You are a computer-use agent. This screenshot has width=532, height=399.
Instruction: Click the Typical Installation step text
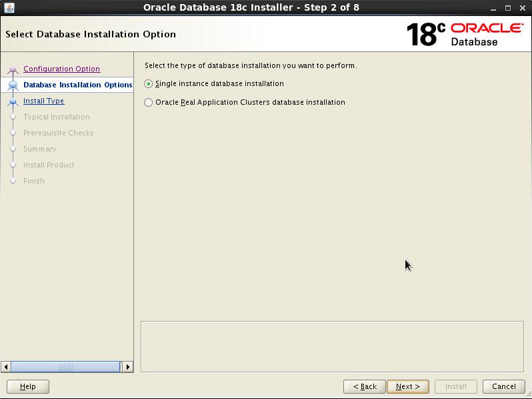pyautogui.click(x=57, y=117)
